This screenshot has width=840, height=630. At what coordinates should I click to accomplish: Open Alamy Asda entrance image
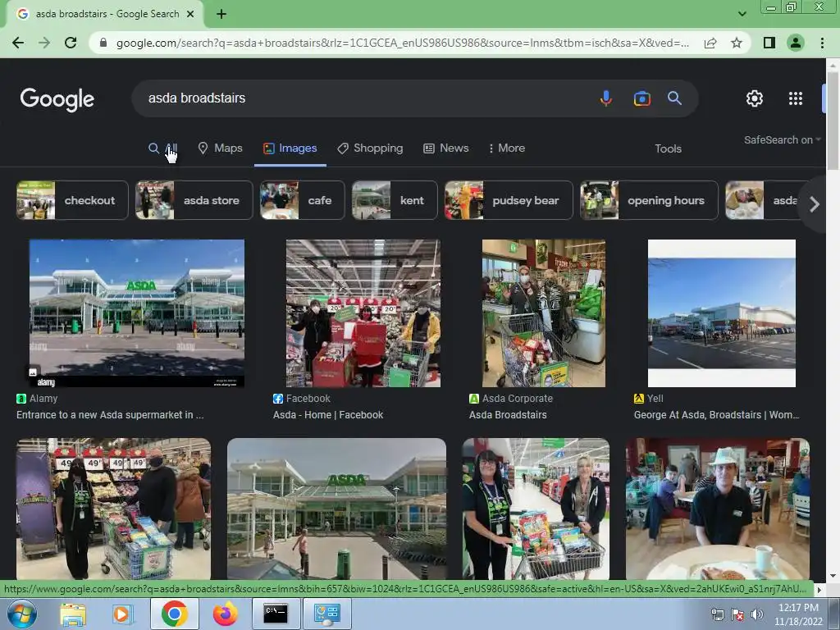point(137,313)
